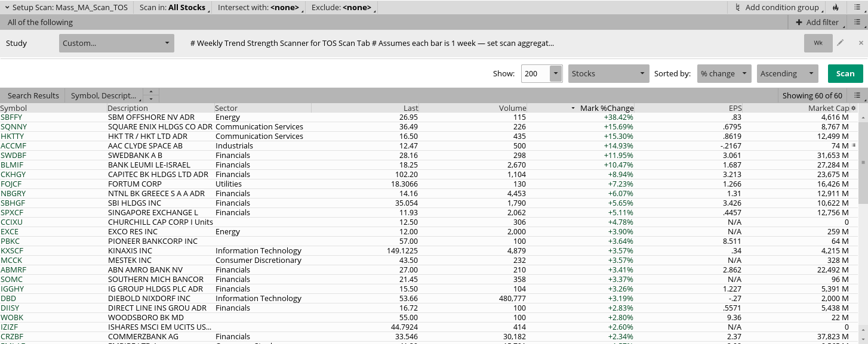Select the MCCK symbol
Image resolution: width=868 pixels, height=344 pixels.
click(11, 260)
